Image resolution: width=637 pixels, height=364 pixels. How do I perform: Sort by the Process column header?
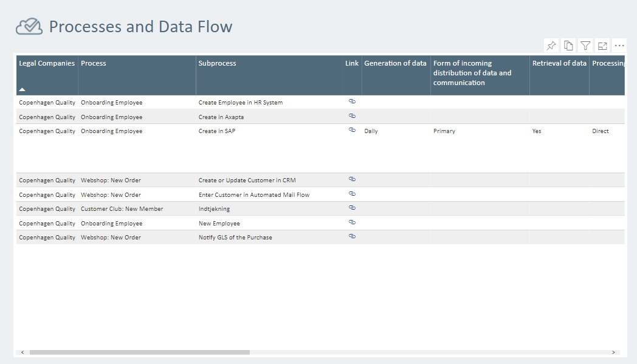pyautogui.click(x=94, y=63)
